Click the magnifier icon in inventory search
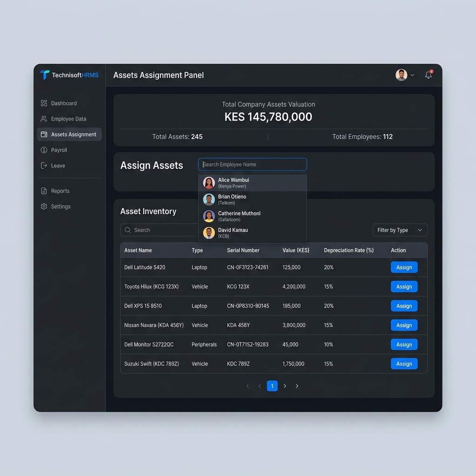 click(128, 230)
